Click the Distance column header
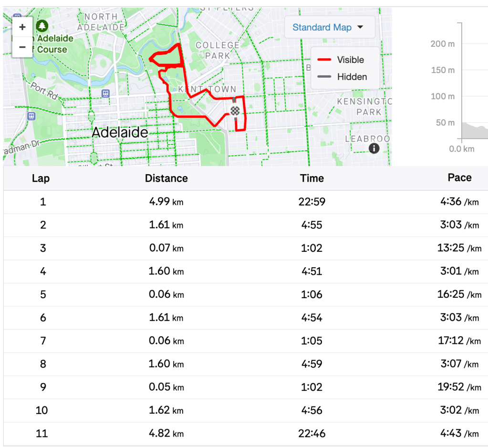 click(166, 178)
